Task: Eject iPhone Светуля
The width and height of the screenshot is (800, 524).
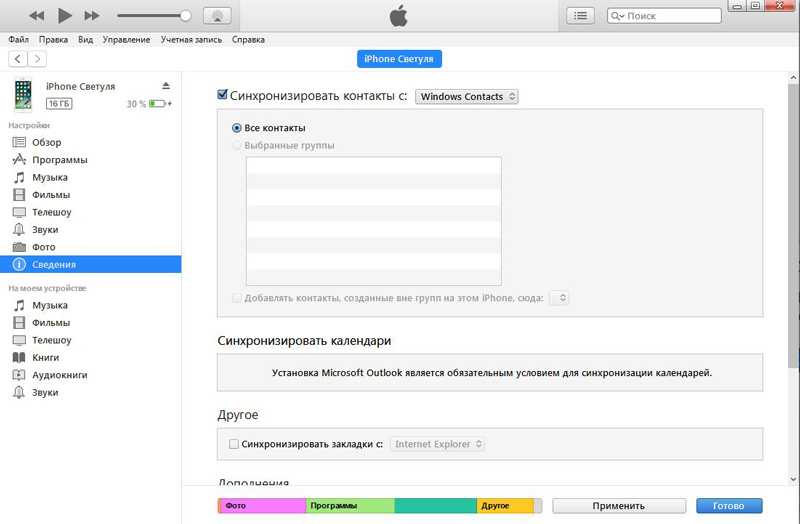Action: [166, 86]
